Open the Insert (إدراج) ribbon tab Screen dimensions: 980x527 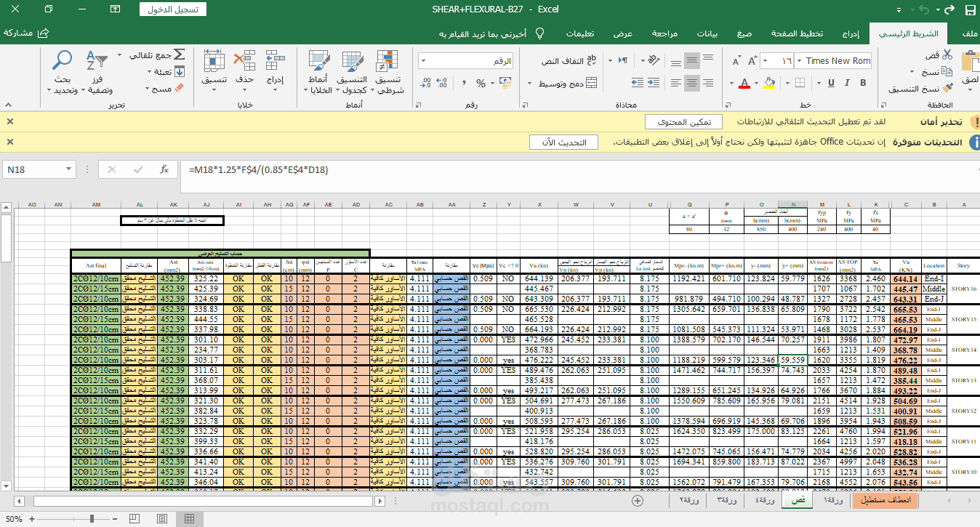pos(851,33)
